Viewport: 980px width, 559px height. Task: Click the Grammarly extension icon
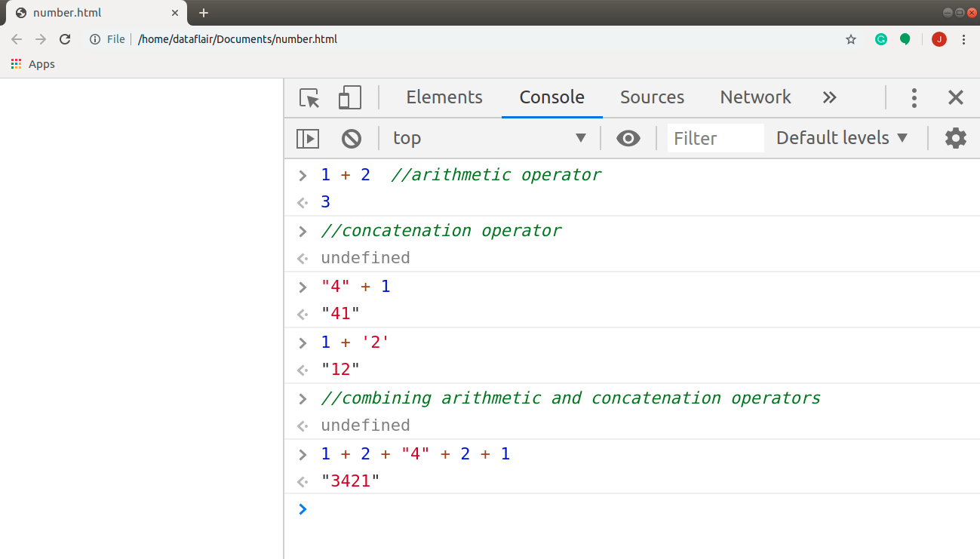[x=881, y=39]
